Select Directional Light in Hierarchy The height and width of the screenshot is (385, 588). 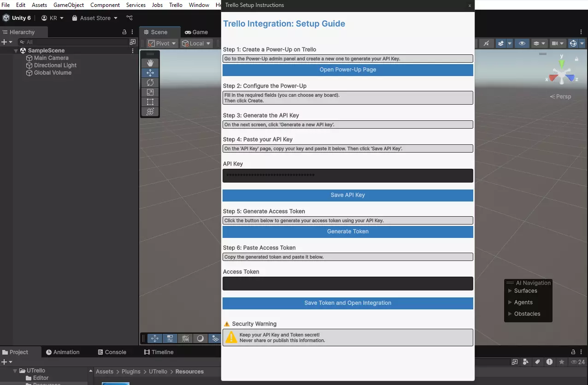[55, 65]
